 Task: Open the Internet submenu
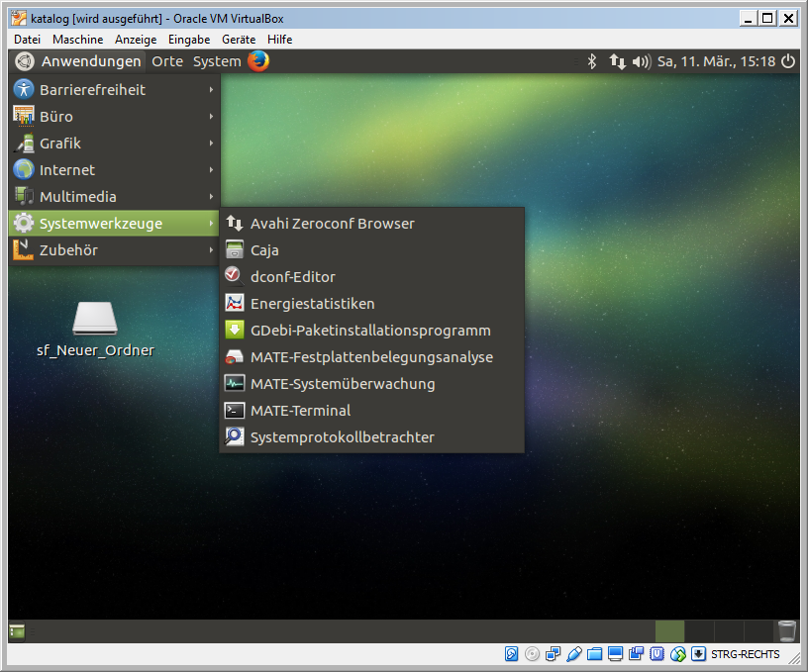pos(66,170)
